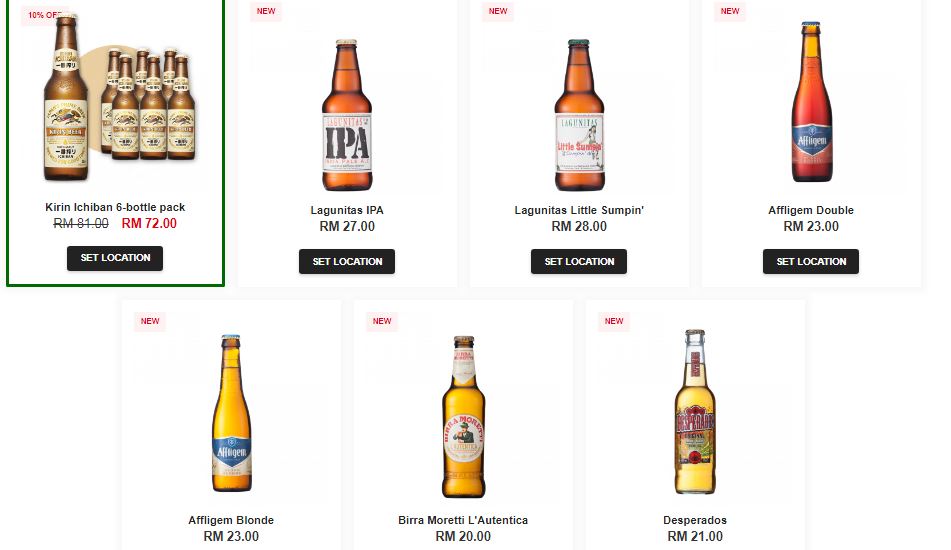Select the Lagunitas Little Sumpin' bottle picture
The height and width of the screenshot is (550, 951).
[x=579, y=114]
